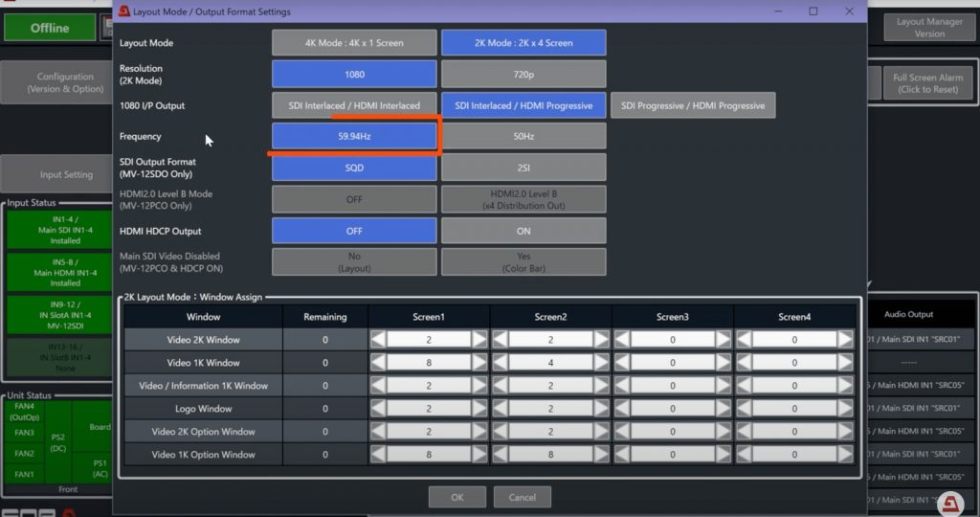Increase Video 2K Option Window for Screen3
This screenshot has width=980, height=517.
coord(724,432)
